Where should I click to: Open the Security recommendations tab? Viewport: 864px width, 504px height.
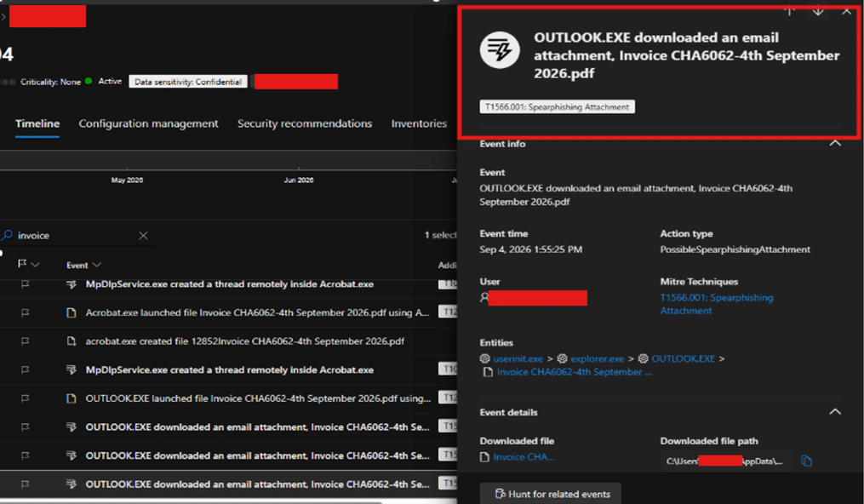click(305, 124)
